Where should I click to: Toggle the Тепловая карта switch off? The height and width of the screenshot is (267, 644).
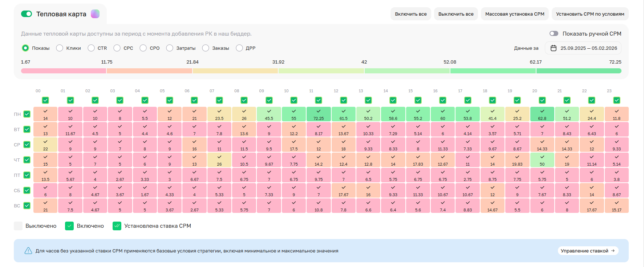point(27,14)
